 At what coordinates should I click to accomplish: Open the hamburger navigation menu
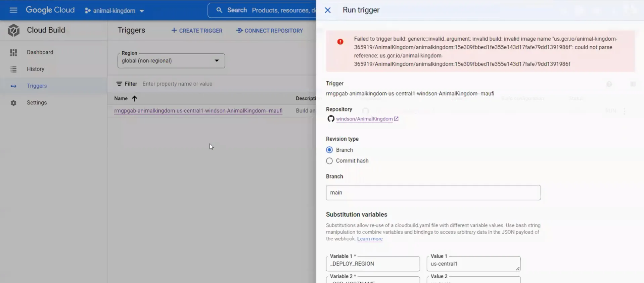click(x=13, y=10)
